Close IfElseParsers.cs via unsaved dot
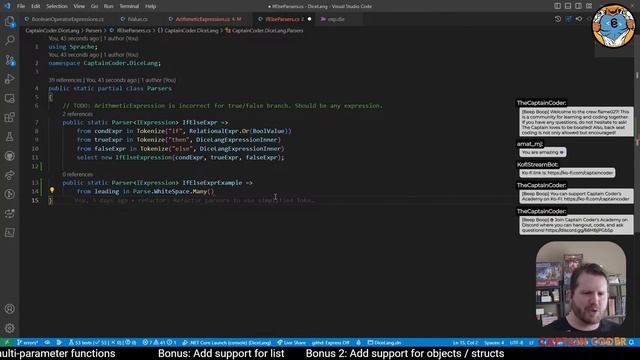Viewport: 640px width, 360px height. click(x=309, y=19)
